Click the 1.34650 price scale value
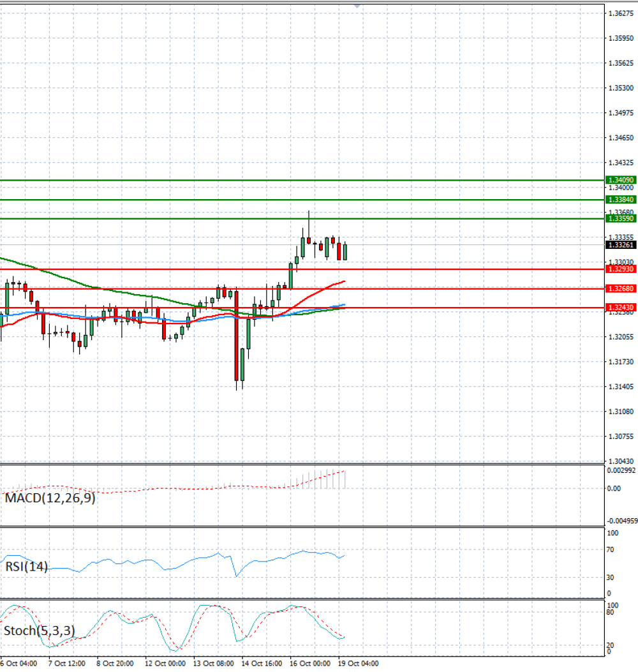 (x=621, y=138)
